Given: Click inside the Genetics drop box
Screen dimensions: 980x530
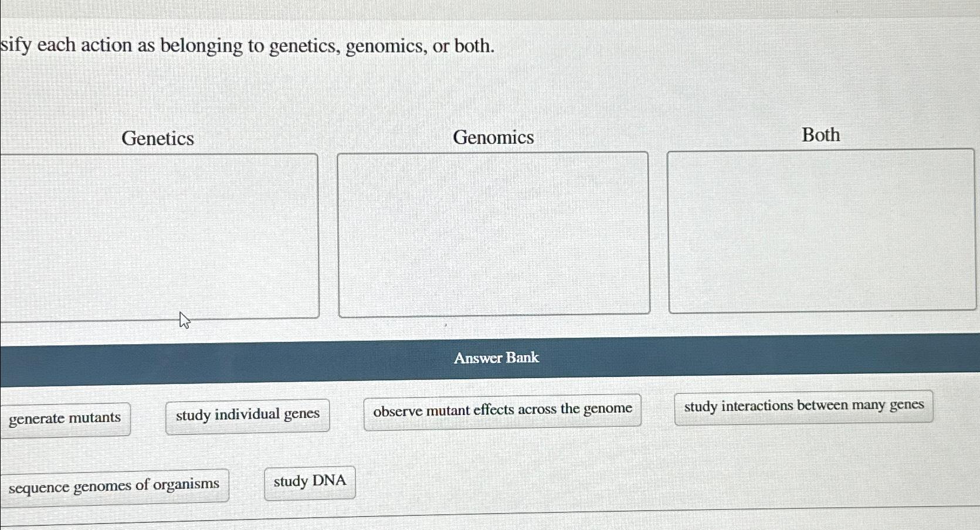Looking at the screenshot, I should (158, 235).
